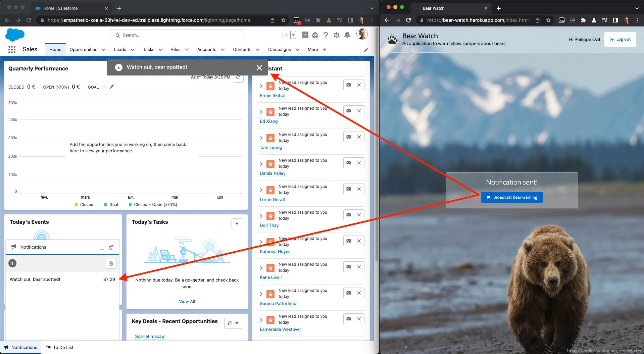
Task: Refresh the Quarterly Performance chart
Action: [x=238, y=77]
